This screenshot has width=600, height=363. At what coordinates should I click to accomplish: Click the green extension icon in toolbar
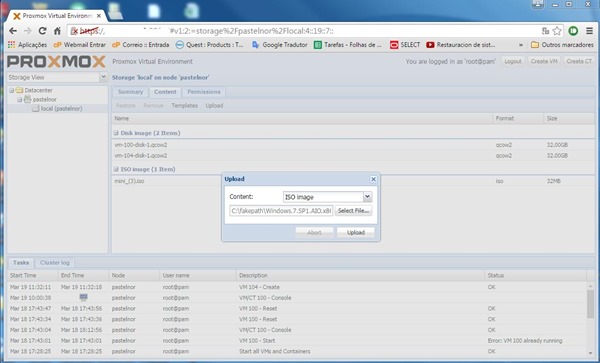[x=573, y=31]
